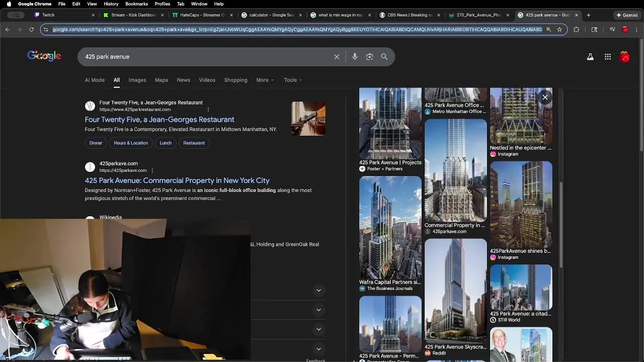Open the Apple menu
The height and width of the screenshot is (362, 644).
[9, 4]
